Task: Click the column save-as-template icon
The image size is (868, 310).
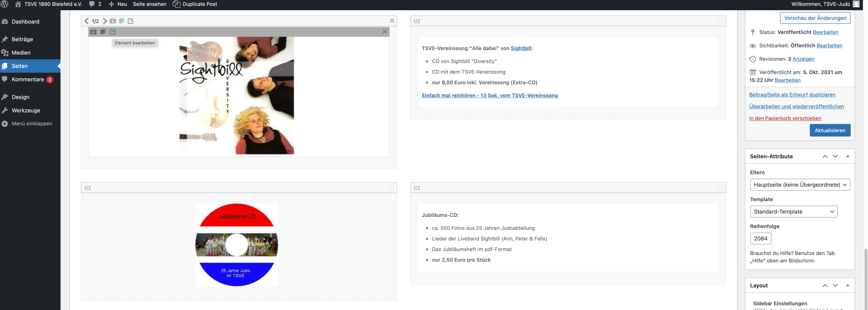Action: click(113, 21)
